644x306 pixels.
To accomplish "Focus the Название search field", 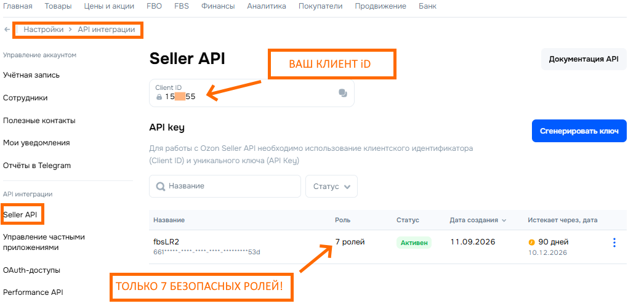I will click(x=225, y=186).
